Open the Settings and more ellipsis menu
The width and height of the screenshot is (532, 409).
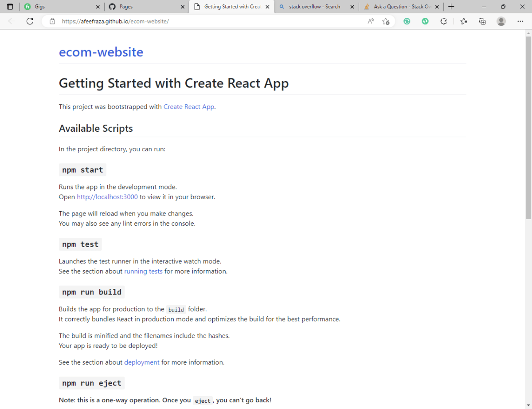click(x=520, y=21)
